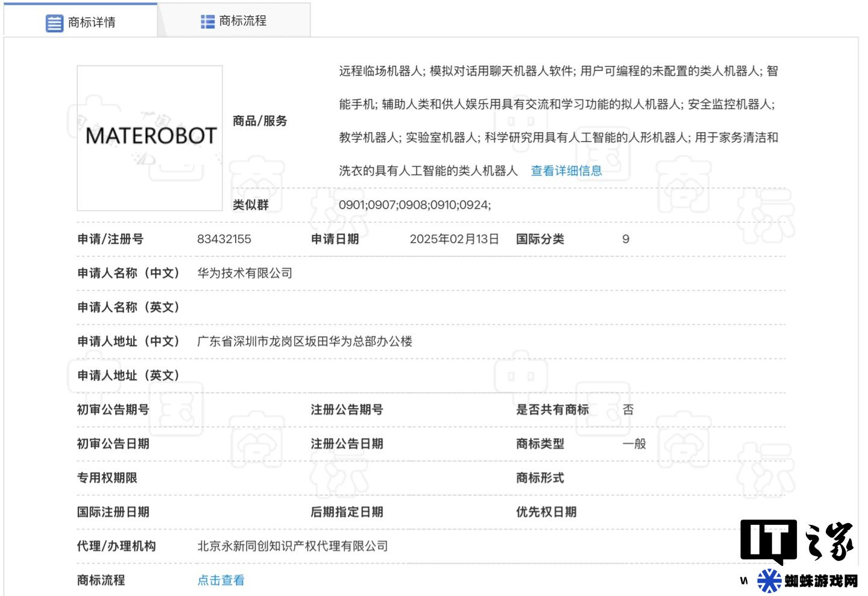The width and height of the screenshot is (868, 596).
Task: Switch to the 商标流程 tab
Action: click(234, 20)
